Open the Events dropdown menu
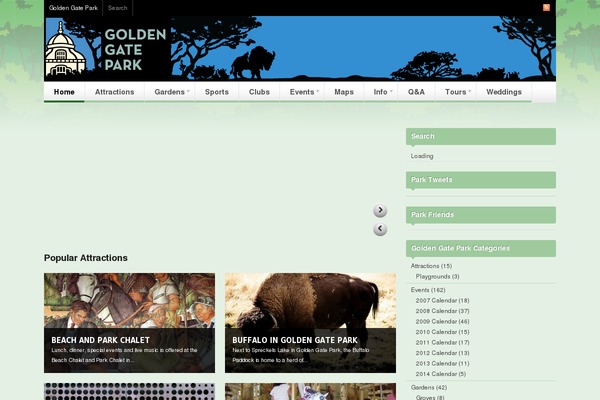This screenshot has height=400, width=600. [302, 92]
